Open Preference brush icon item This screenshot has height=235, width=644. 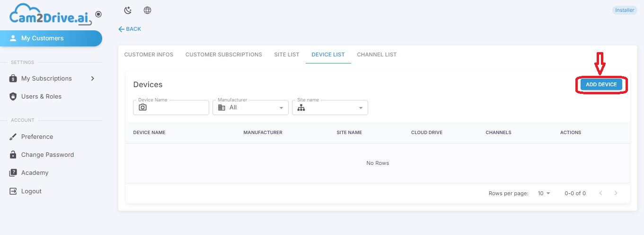(x=13, y=137)
